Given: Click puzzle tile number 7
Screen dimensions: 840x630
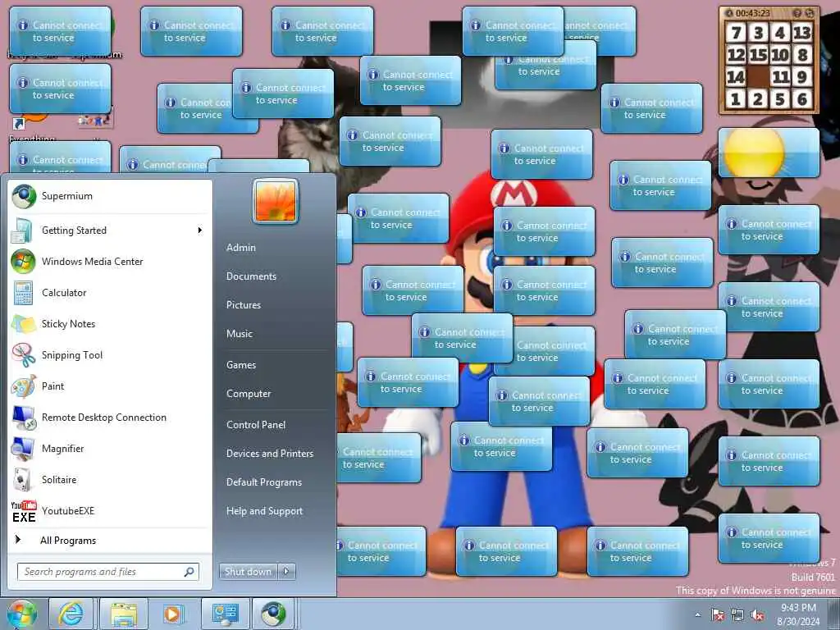Looking at the screenshot, I should tap(736, 33).
